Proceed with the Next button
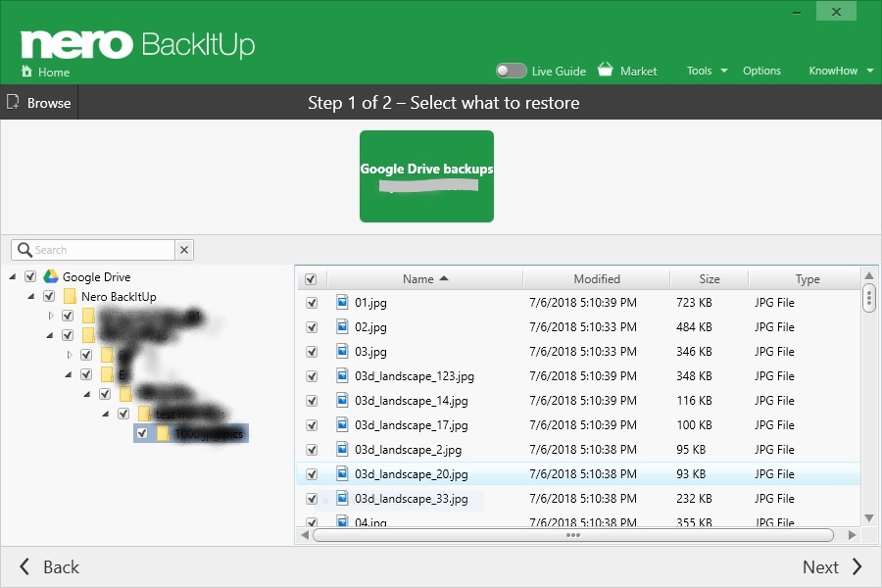Viewport: 882px width, 588px height. point(832,566)
